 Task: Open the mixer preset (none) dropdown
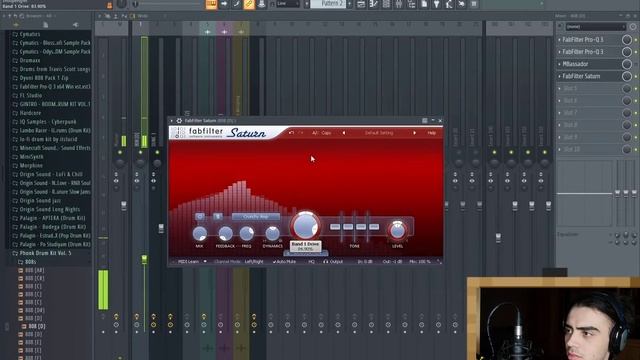596,27
